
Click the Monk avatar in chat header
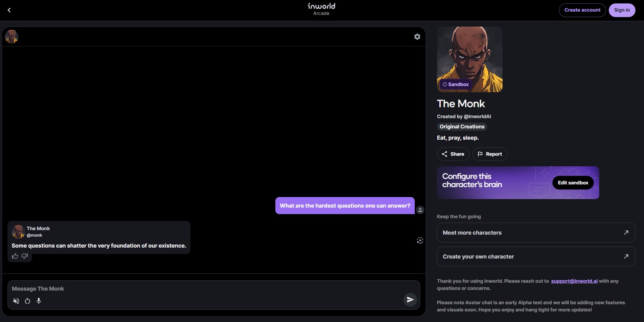12,37
